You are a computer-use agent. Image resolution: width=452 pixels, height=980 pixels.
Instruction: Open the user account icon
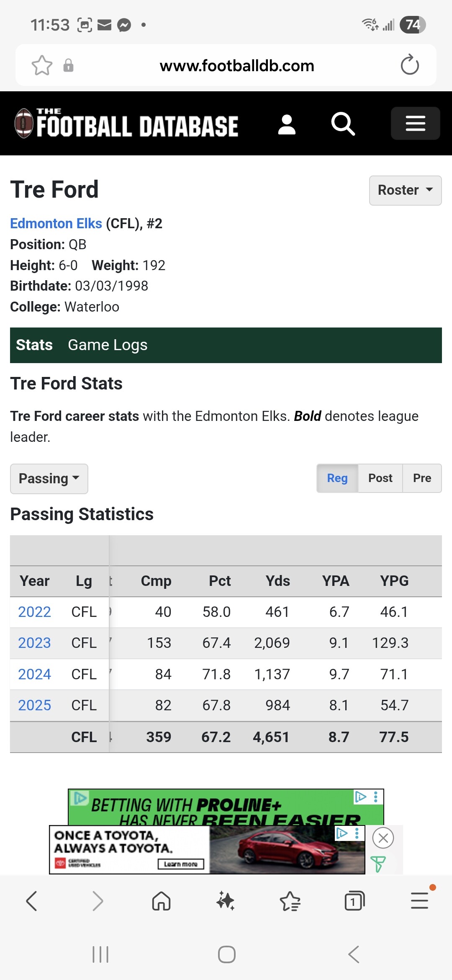click(287, 124)
